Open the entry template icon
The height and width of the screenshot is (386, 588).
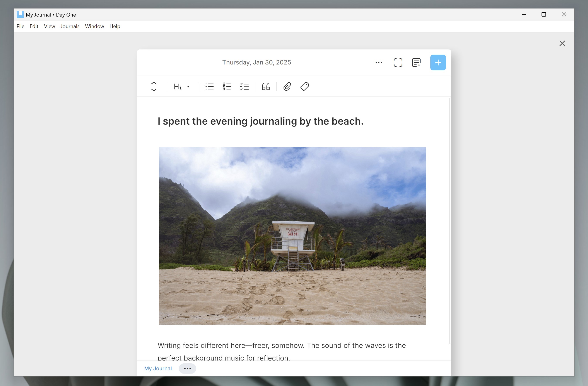point(416,63)
